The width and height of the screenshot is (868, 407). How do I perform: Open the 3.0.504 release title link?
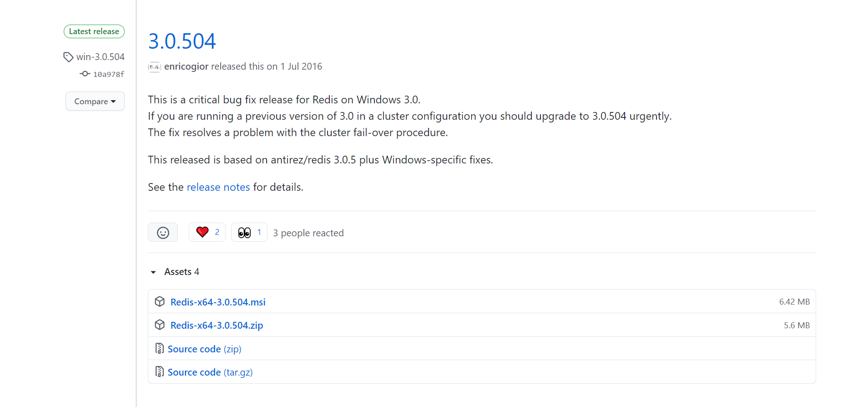[182, 41]
